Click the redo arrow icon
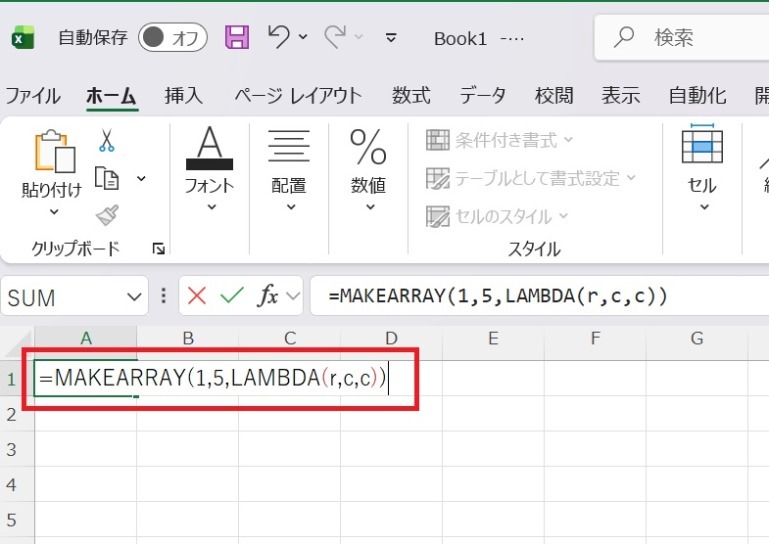 [x=335, y=37]
